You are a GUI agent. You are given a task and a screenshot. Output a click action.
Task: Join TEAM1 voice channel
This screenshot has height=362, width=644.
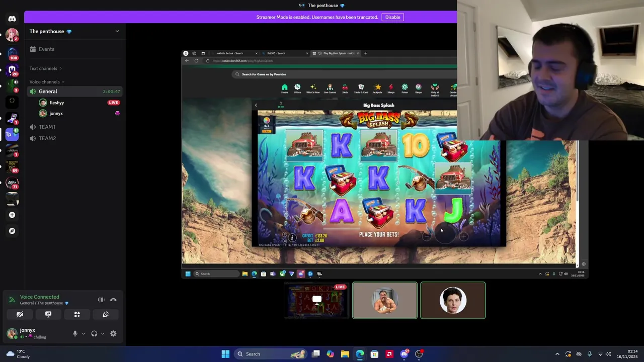[75, 127]
